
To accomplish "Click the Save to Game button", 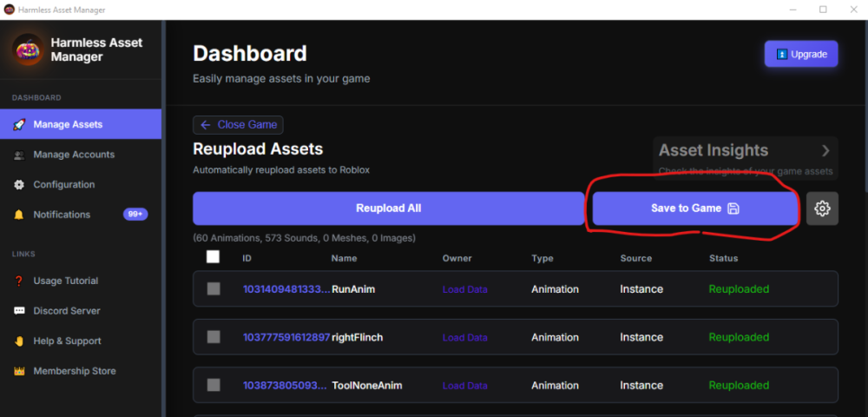I will click(694, 208).
